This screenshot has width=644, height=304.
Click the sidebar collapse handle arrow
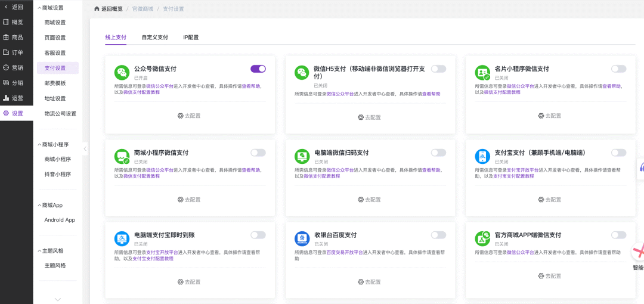coord(85,148)
